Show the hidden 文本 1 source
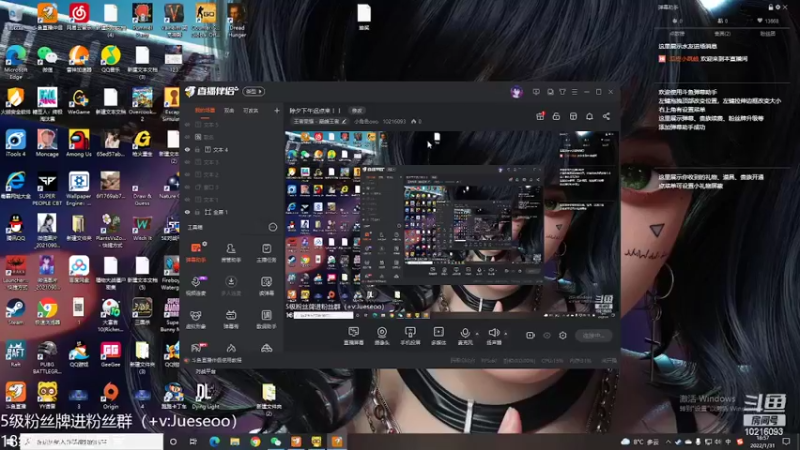This screenshot has height=450, width=800. [x=187, y=199]
